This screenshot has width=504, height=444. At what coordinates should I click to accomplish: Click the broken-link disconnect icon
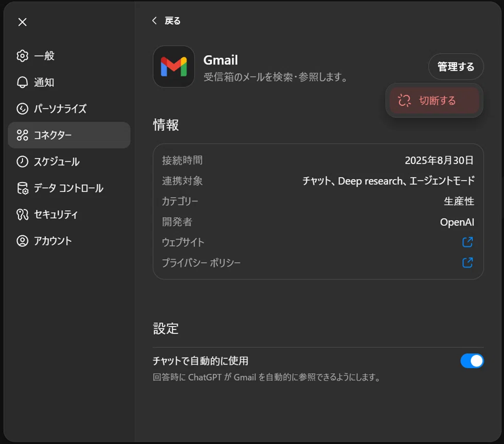pos(404,101)
